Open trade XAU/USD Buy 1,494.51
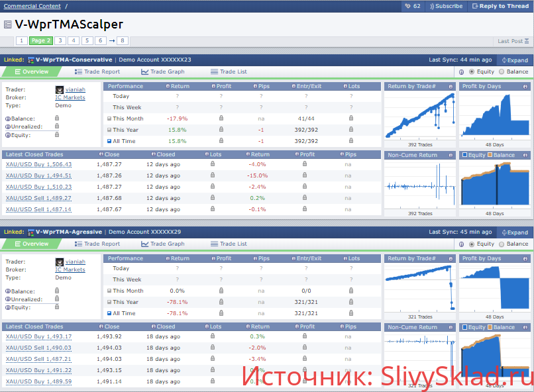Screen dimensions: 534x392 39,175
